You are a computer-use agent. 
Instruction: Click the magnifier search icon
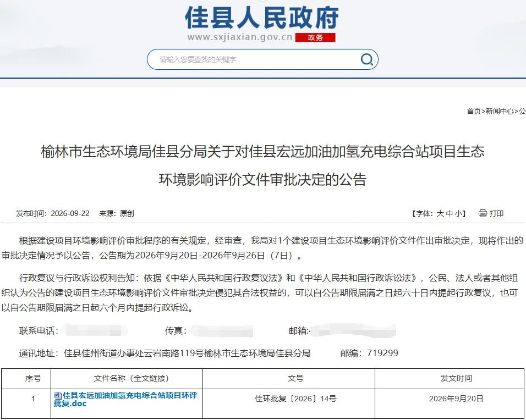point(366,60)
